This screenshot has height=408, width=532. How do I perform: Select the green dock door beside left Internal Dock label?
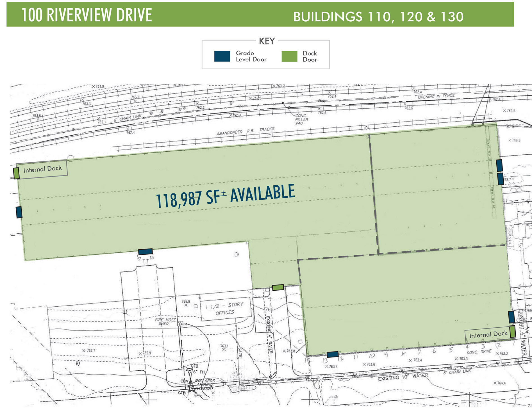(x=17, y=173)
